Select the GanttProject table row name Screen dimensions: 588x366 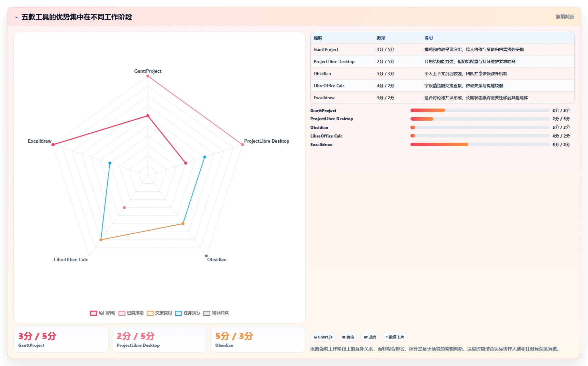point(326,50)
